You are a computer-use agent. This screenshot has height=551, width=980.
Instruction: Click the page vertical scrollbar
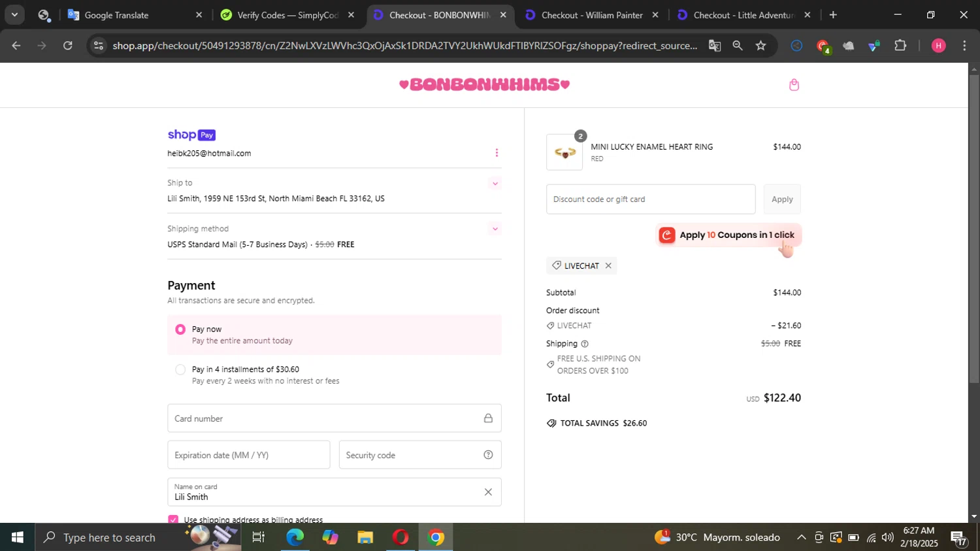[974, 229]
